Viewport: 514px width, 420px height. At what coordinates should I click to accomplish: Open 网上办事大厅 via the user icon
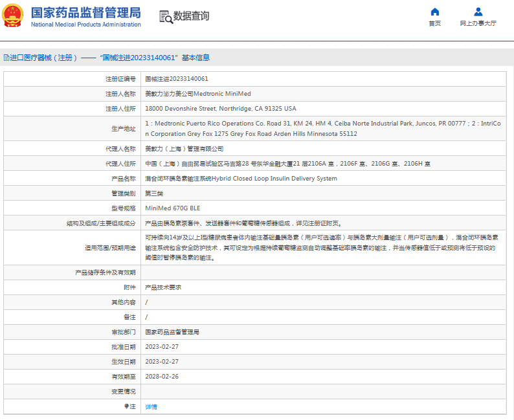click(478, 12)
